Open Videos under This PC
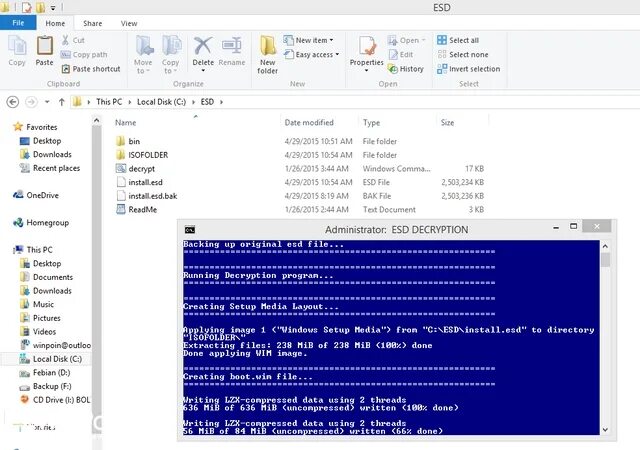The height and width of the screenshot is (450, 640). coord(38,332)
